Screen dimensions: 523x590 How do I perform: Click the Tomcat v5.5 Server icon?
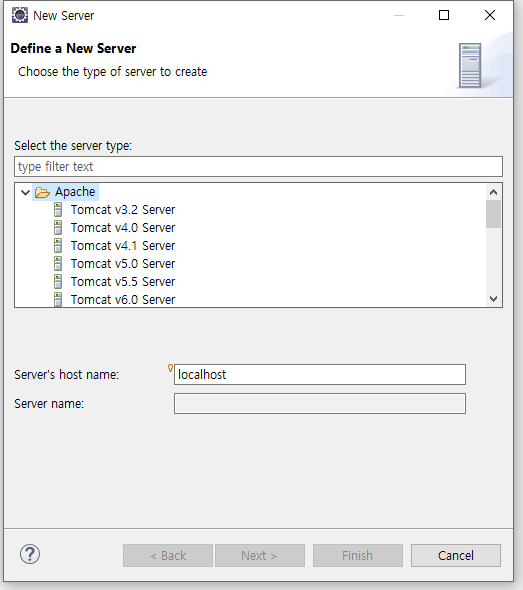tap(58, 281)
